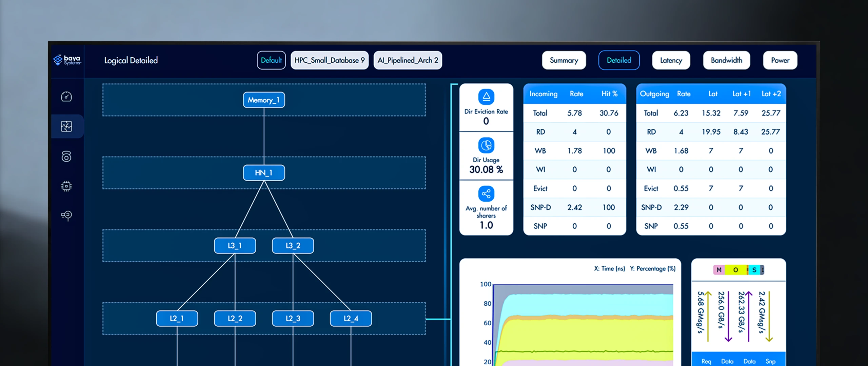Choose the AI_Pipelined_Arch 2 configuration
The width and height of the screenshot is (868, 366).
tap(408, 60)
